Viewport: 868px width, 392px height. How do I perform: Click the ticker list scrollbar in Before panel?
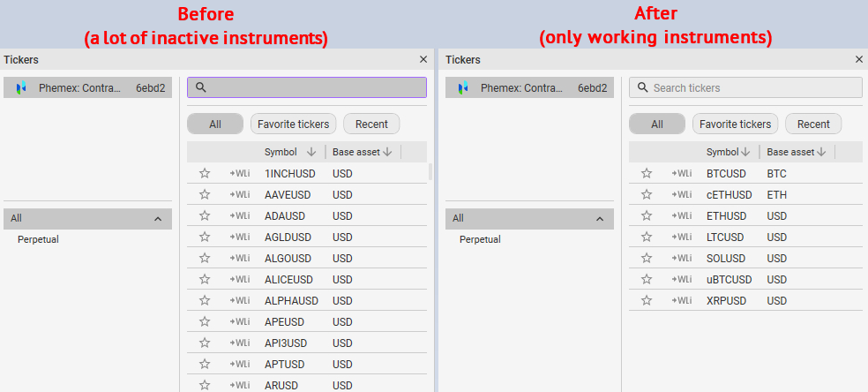[430, 171]
